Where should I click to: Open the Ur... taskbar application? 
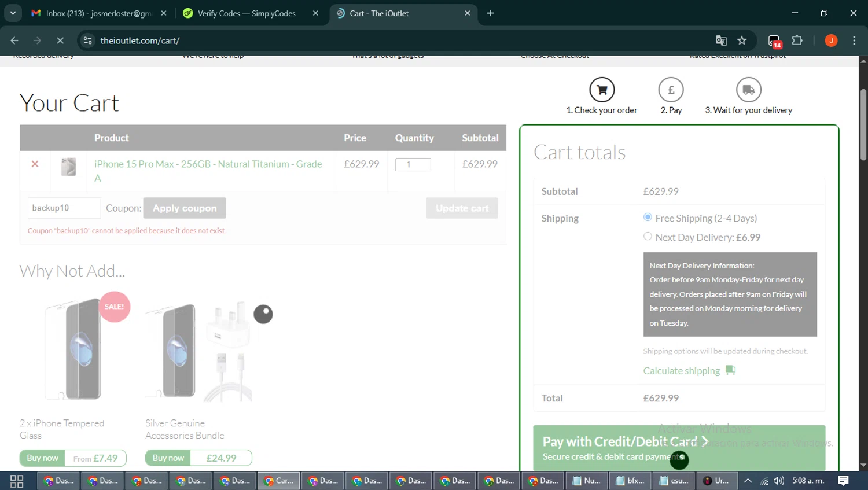pyautogui.click(x=716, y=481)
